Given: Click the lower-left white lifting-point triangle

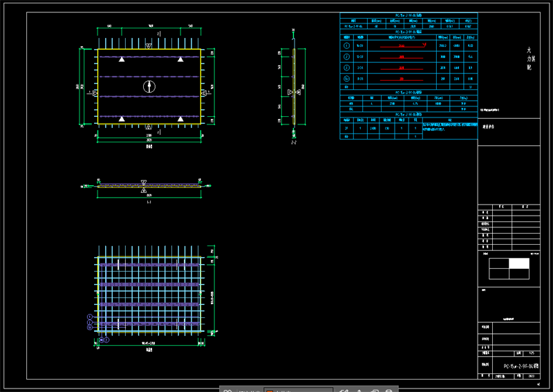Looking at the screenshot, I should coord(122,119).
